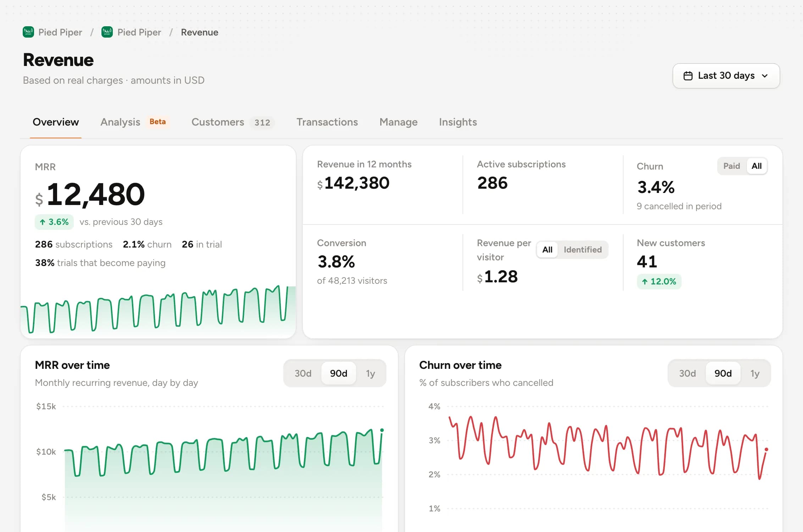
Task: Click the MRR 3.6% increase badge
Action: coord(54,222)
